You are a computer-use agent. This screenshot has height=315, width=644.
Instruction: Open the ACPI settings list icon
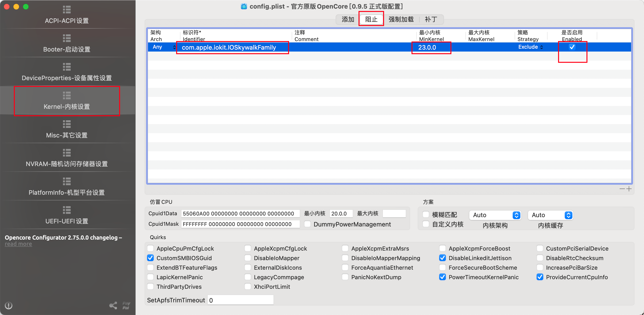click(67, 10)
